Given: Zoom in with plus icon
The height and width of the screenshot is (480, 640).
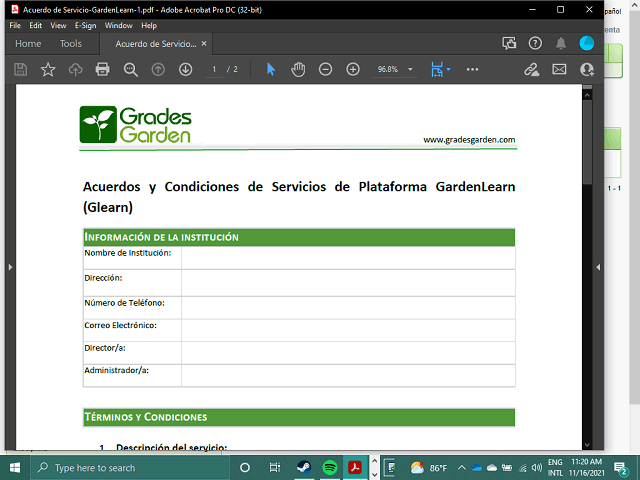Looking at the screenshot, I should (x=353, y=69).
